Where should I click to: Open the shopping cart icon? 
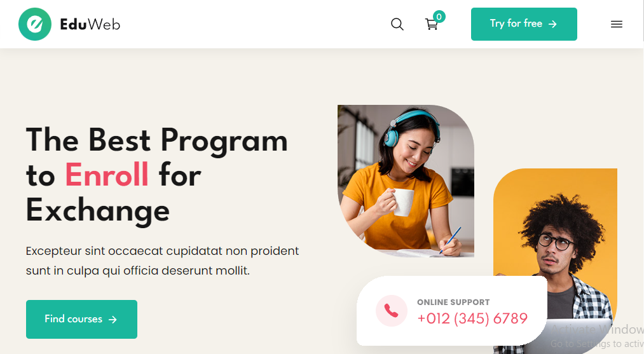coord(431,25)
